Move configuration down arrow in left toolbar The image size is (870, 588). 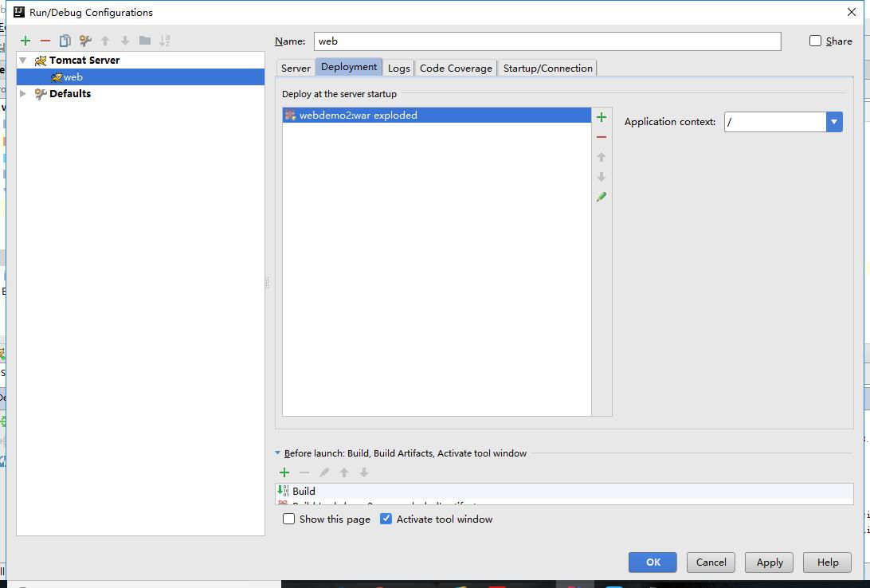(125, 41)
